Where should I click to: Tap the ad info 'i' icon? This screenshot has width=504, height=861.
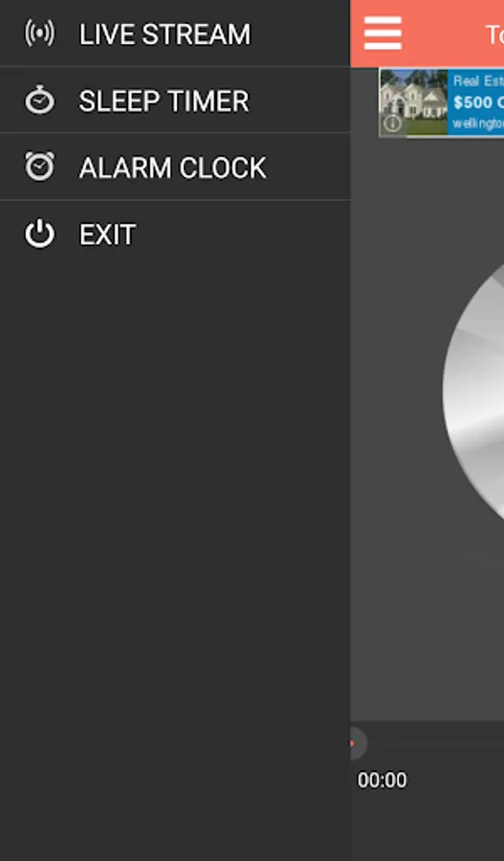point(392,124)
